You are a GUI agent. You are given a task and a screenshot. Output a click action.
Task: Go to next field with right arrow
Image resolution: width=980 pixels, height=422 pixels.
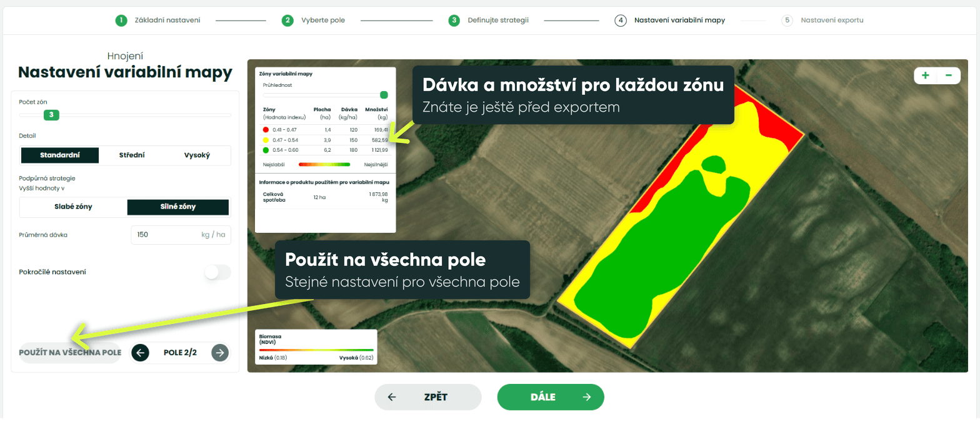pyautogui.click(x=219, y=353)
